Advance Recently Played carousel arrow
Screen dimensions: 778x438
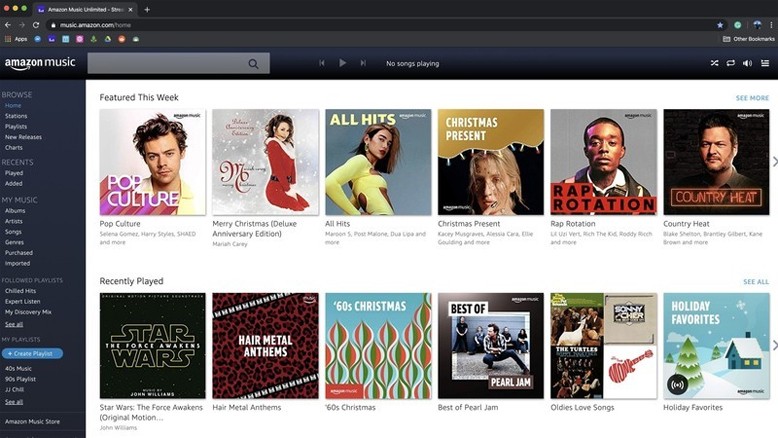pyautogui.click(x=775, y=345)
